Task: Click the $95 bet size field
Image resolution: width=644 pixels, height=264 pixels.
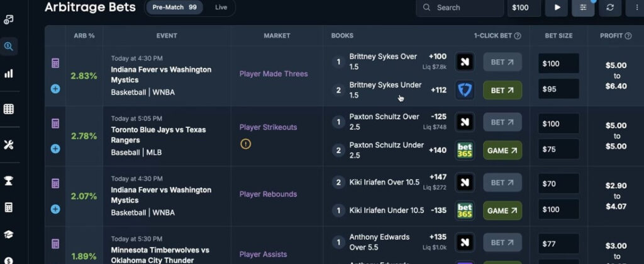Action: [558, 89]
